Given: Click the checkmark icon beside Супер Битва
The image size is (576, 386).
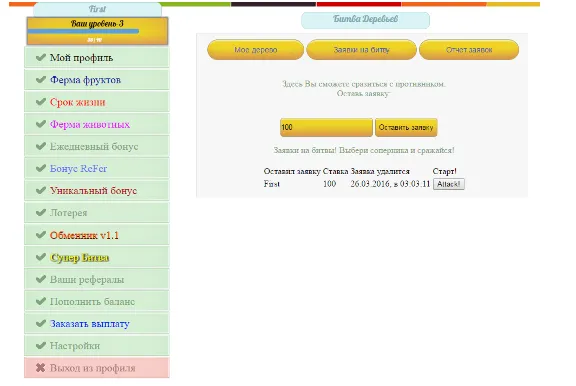Looking at the screenshot, I should coord(41,257).
